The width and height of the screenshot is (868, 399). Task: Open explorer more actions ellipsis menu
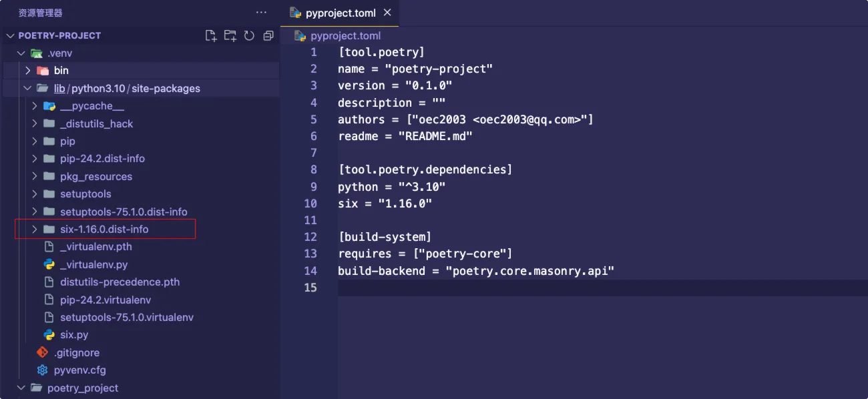261,13
